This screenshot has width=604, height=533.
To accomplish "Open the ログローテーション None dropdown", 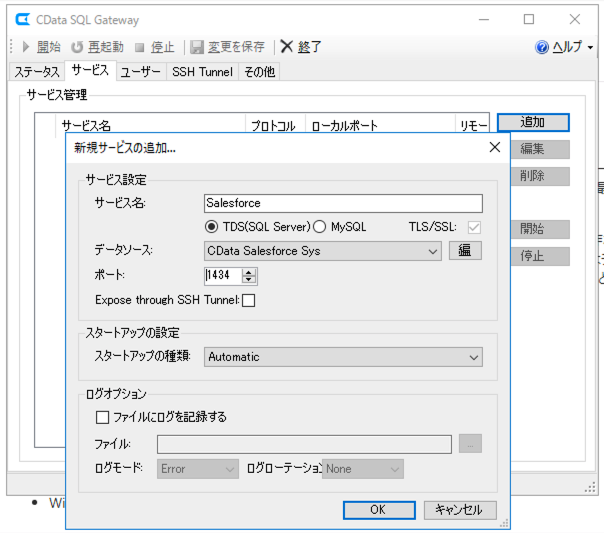I will [363, 469].
